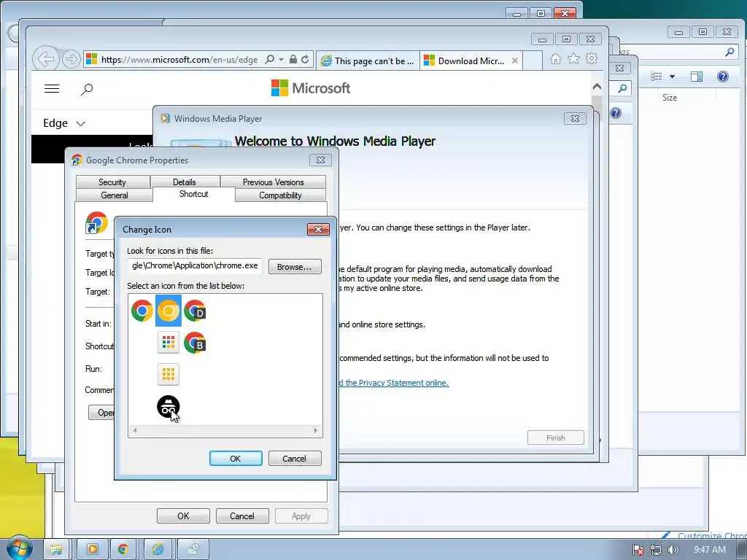This screenshot has width=747, height=560.
Task: Open the Microsoft site hamburger menu
Action: pyautogui.click(x=52, y=88)
